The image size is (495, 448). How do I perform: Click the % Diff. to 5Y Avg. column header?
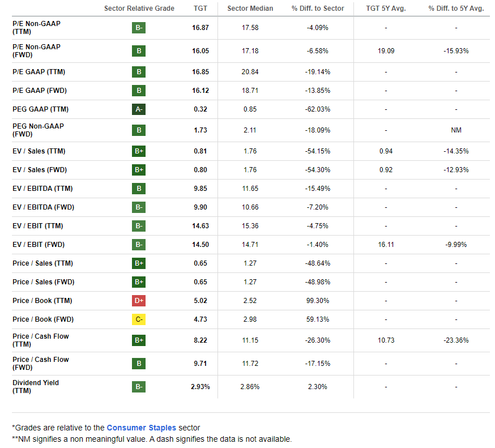456,8
